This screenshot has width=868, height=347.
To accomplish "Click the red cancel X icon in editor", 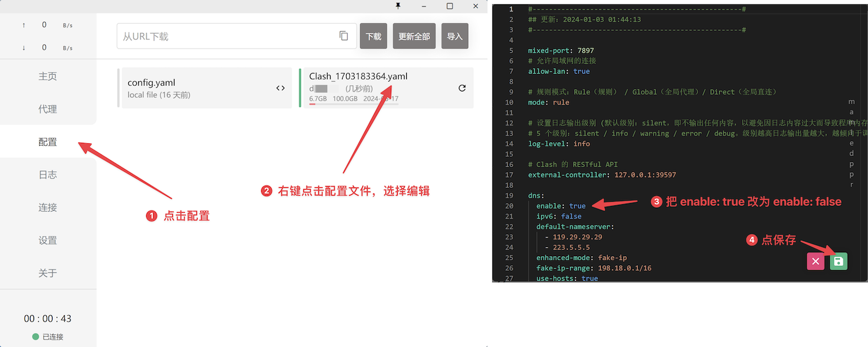I will coord(815,261).
